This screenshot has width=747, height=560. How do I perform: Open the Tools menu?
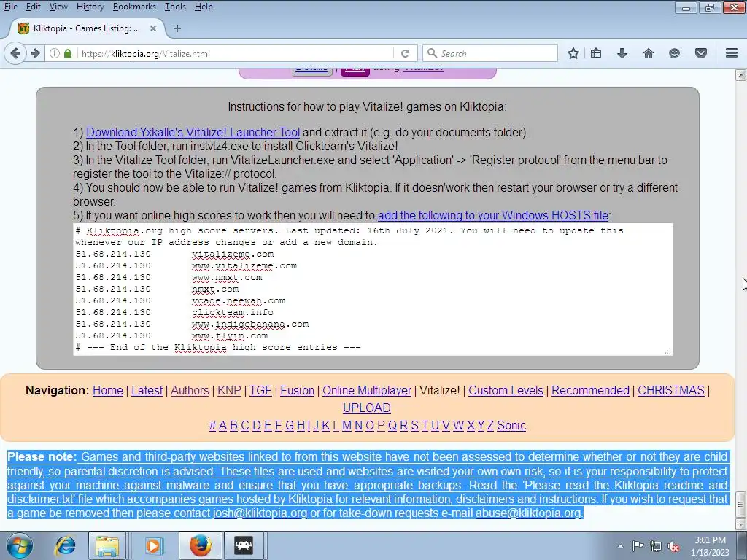coord(175,7)
